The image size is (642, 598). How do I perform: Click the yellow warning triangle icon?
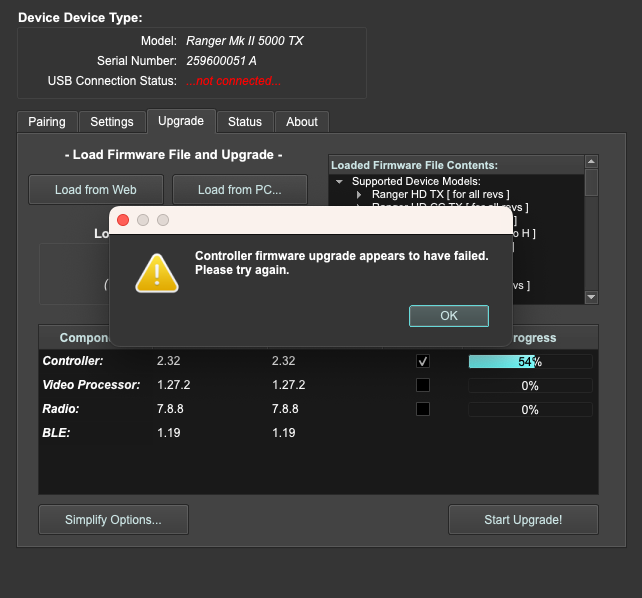tap(156, 272)
